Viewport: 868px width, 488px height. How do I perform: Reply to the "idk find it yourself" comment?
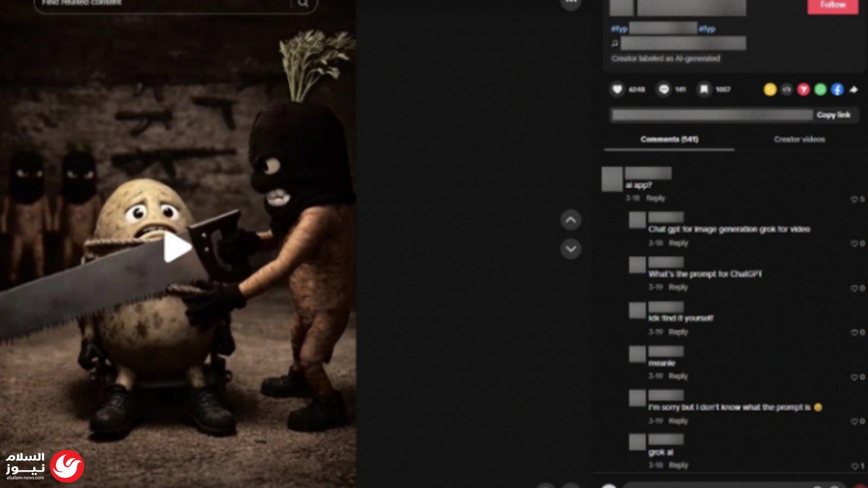pyautogui.click(x=678, y=332)
